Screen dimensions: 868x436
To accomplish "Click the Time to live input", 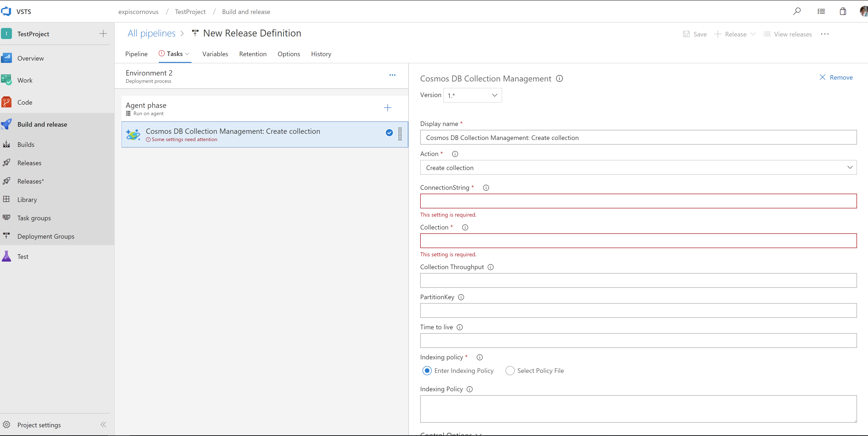I will pyautogui.click(x=638, y=341).
